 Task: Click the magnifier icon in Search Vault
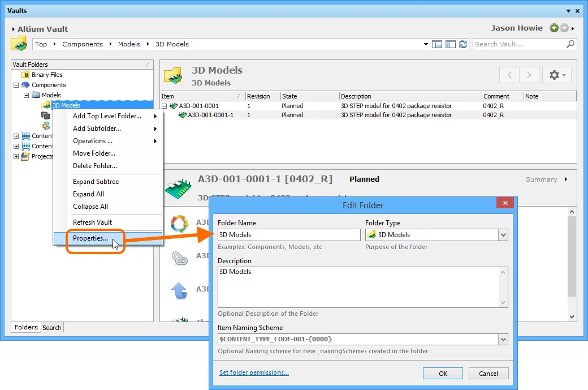tap(570, 44)
